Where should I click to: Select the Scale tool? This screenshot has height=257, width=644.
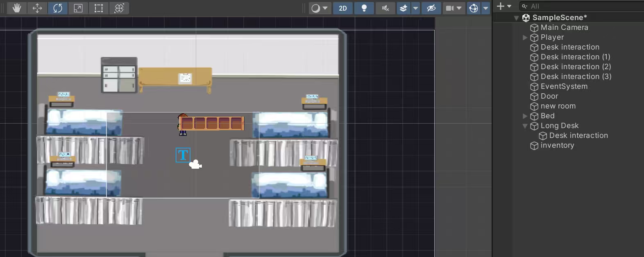pyautogui.click(x=78, y=8)
